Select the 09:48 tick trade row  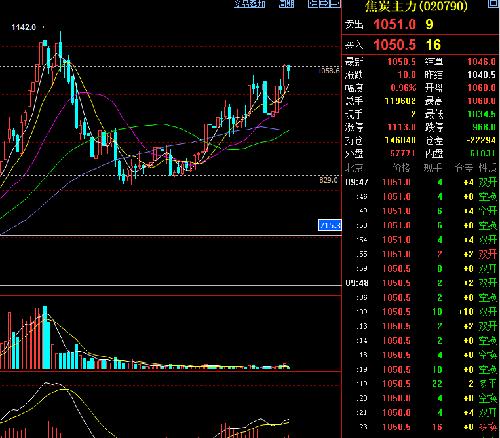click(421, 283)
